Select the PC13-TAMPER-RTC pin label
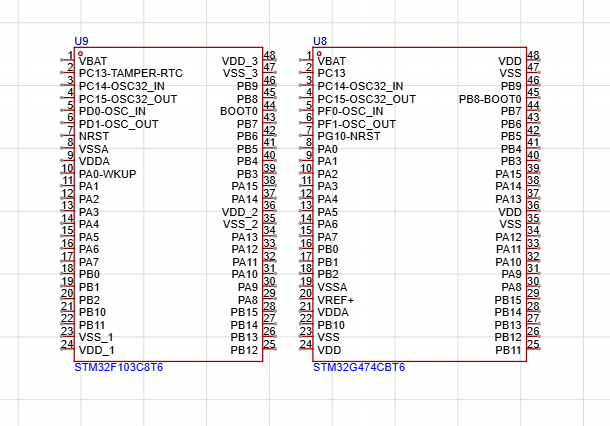Image resolution: width=610 pixels, height=426 pixels. 131,73
